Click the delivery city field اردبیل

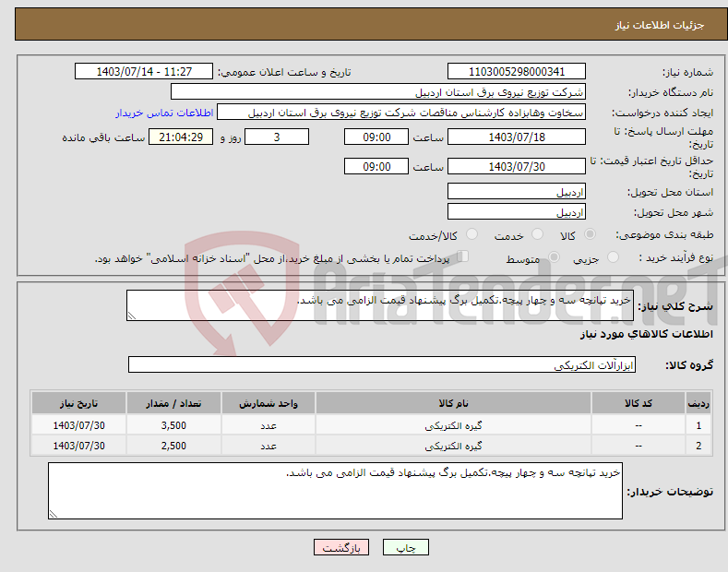pyautogui.click(x=517, y=211)
